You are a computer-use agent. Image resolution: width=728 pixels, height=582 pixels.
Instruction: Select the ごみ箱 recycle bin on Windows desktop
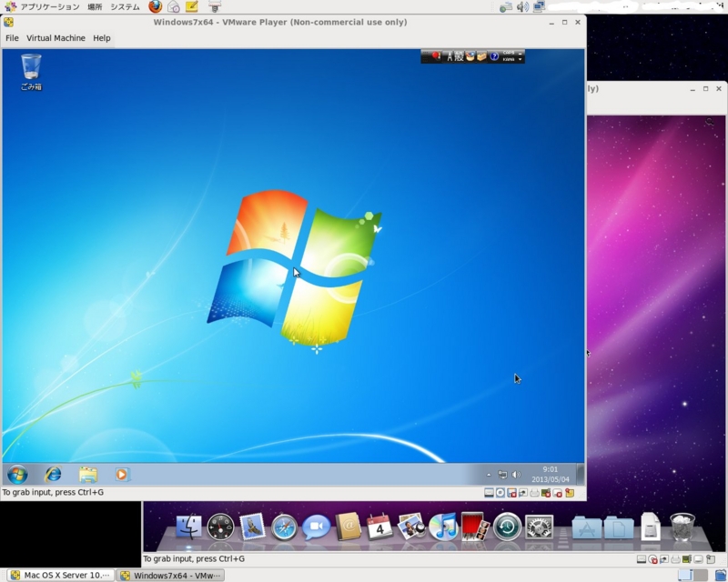tap(31, 72)
